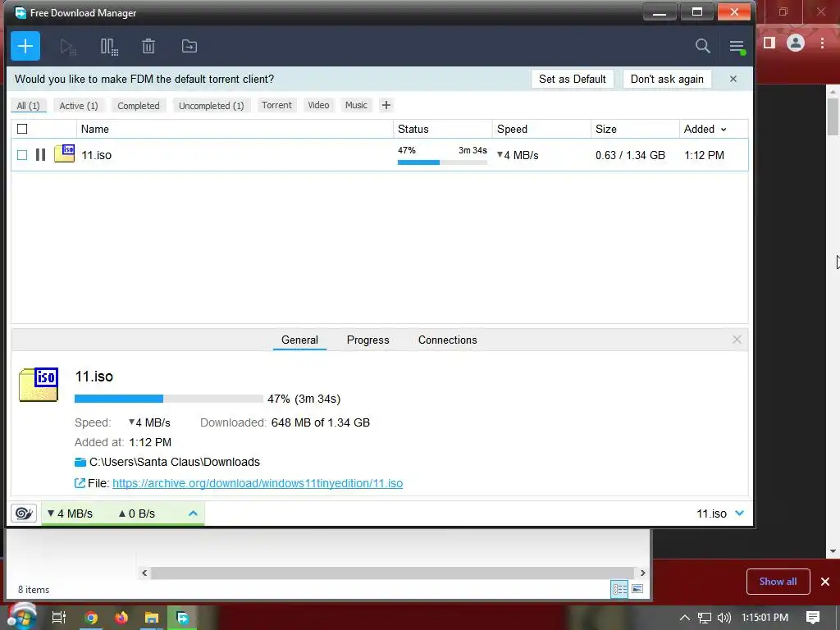Click the Size column header
The height and width of the screenshot is (630, 840).
[636, 129]
